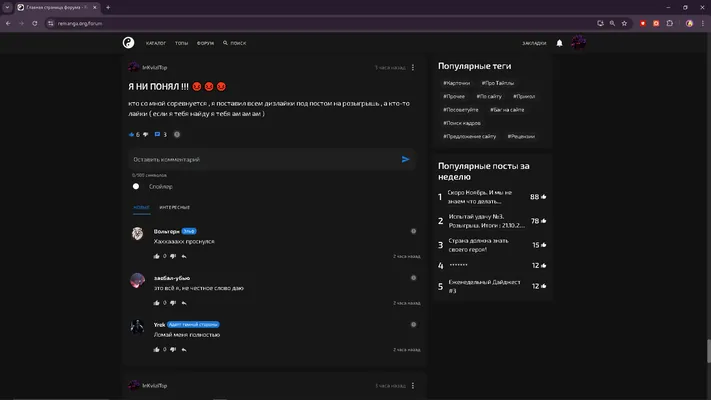Open the user avatar menu in header
711x400 pixels.
point(578,43)
